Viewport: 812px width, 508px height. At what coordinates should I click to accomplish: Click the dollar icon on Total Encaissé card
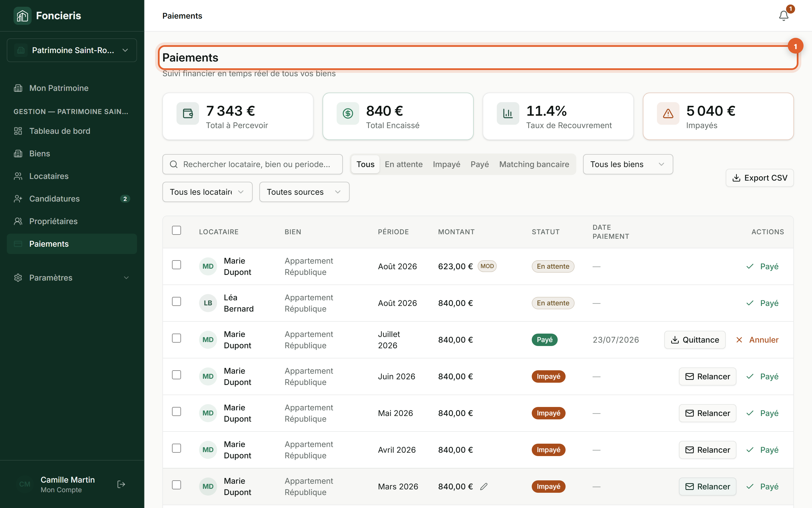point(348,113)
